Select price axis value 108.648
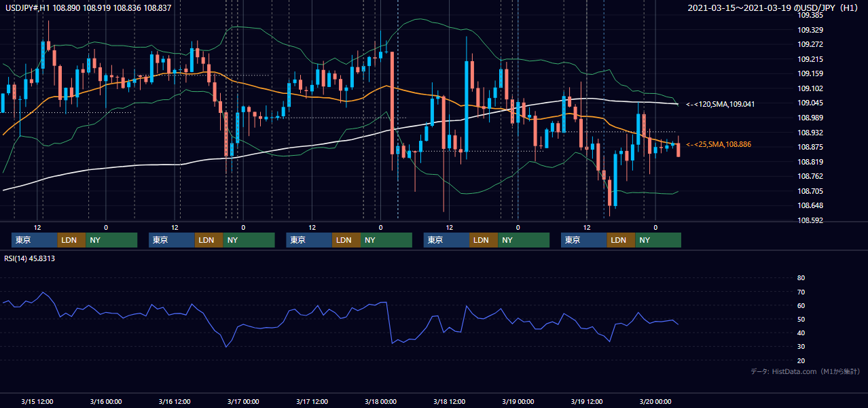The image size is (868, 408). click(810, 205)
